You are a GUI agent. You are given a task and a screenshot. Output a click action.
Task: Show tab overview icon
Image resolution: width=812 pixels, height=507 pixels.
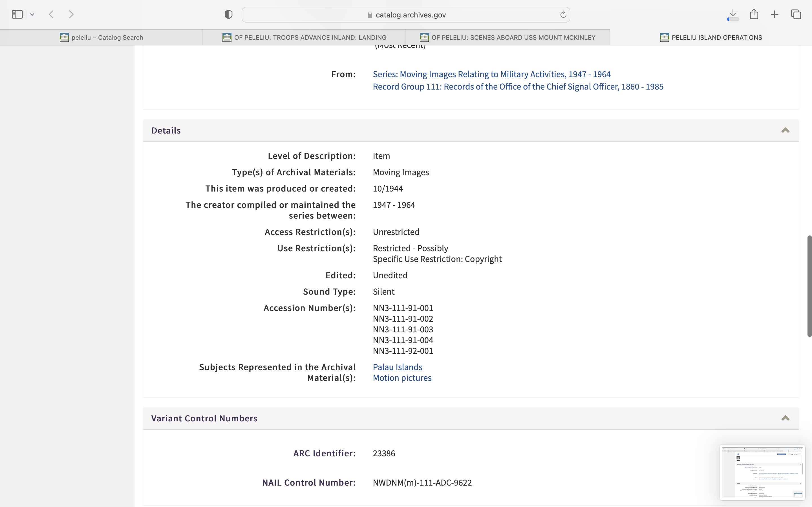point(796,14)
